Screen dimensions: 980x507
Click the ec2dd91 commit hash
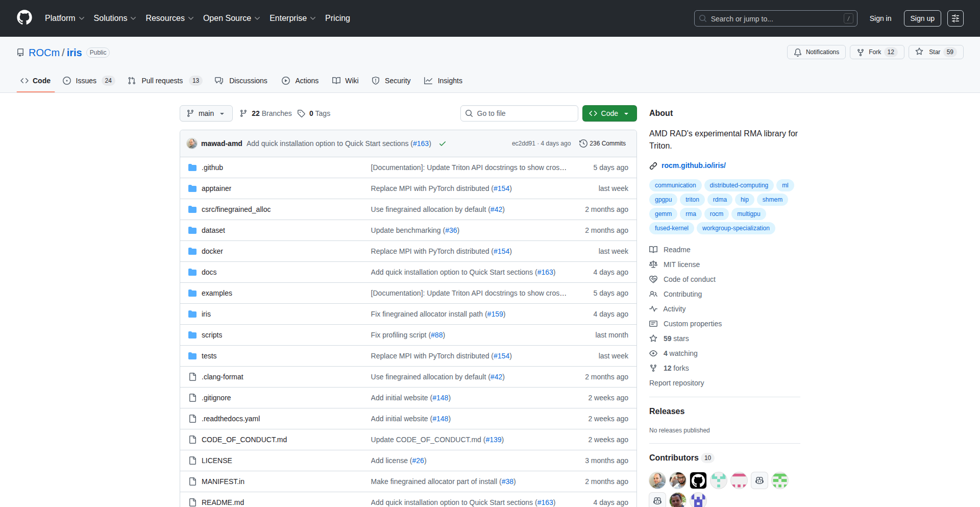524,143
